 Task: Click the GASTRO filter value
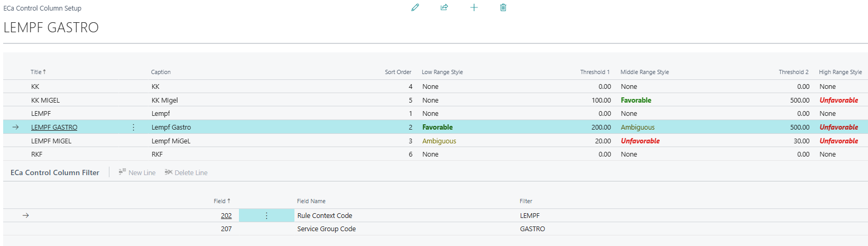(x=532, y=229)
